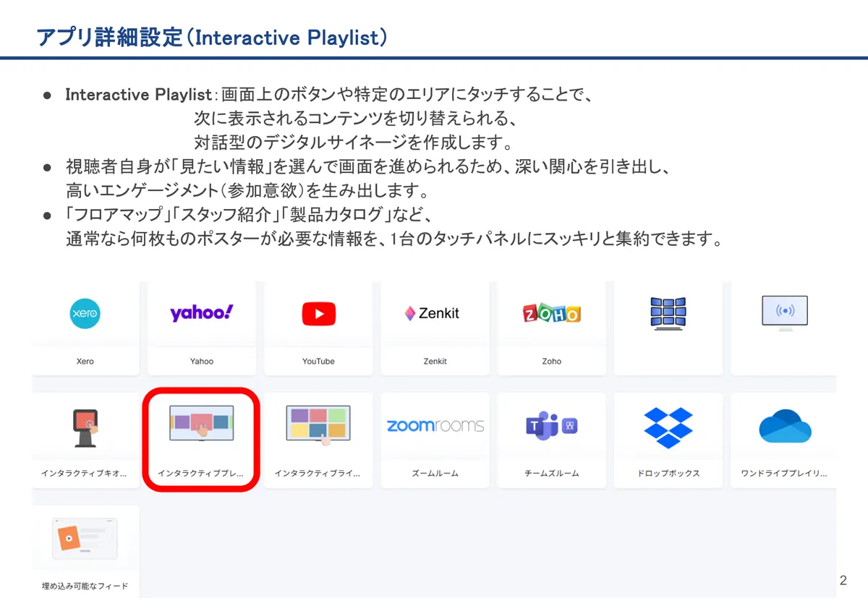Open the Teams Rooms icon
The width and height of the screenshot is (868, 614).
click(x=551, y=426)
